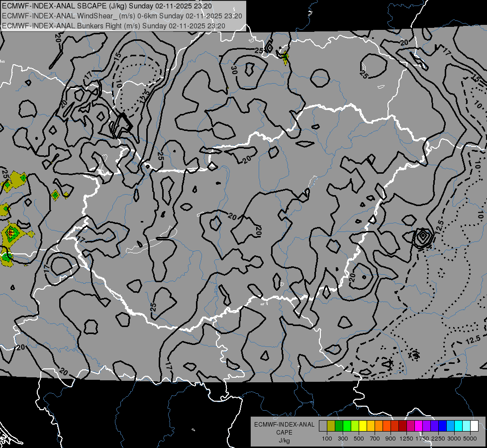
Task: Choose the bright green swatch after 300
Action: pyautogui.click(x=347, y=426)
